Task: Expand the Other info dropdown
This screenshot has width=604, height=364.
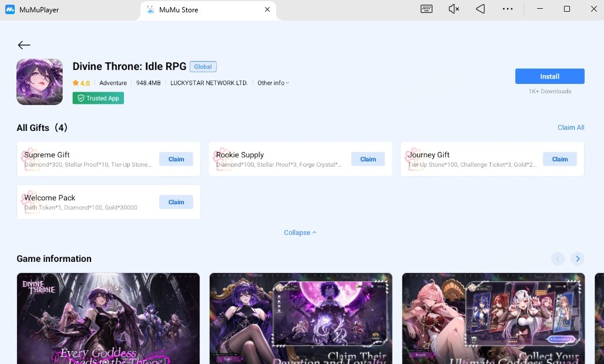Action: coord(273,83)
